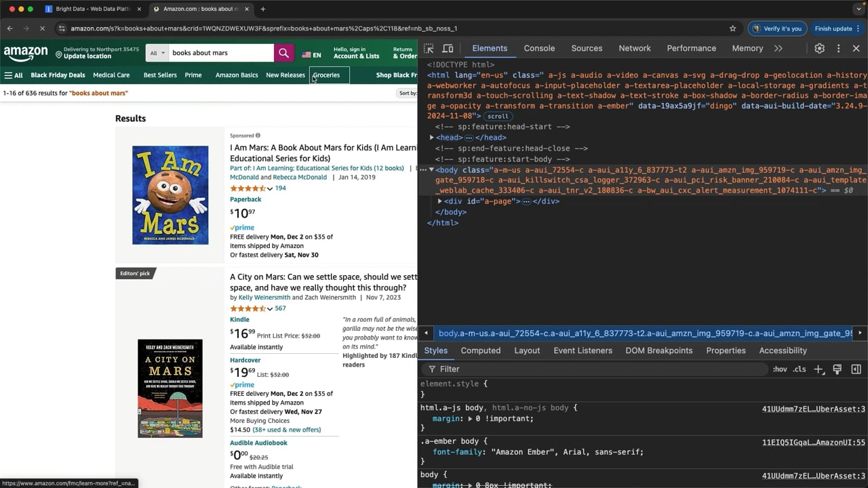Open the Groceries nav link
This screenshot has width=868, height=488.
click(x=326, y=75)
